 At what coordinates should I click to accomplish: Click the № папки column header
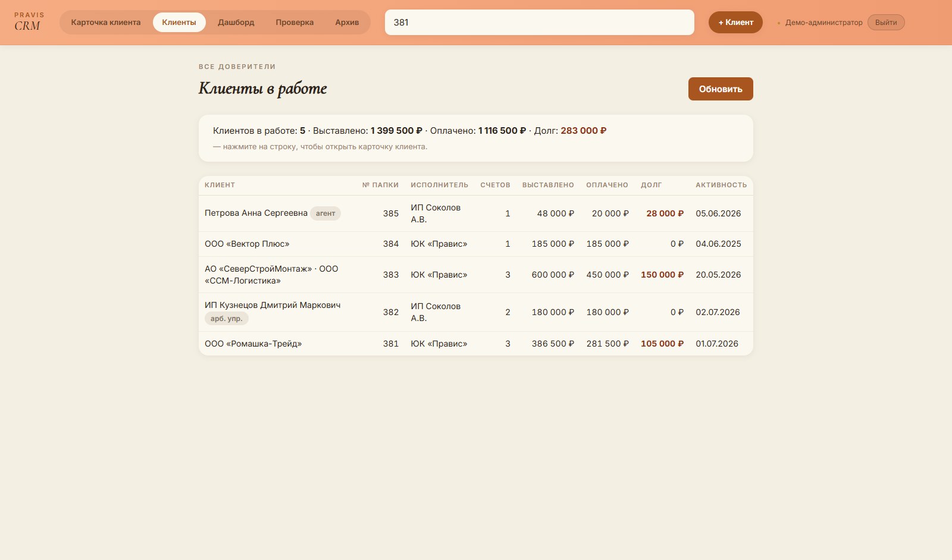pos(380,185)
